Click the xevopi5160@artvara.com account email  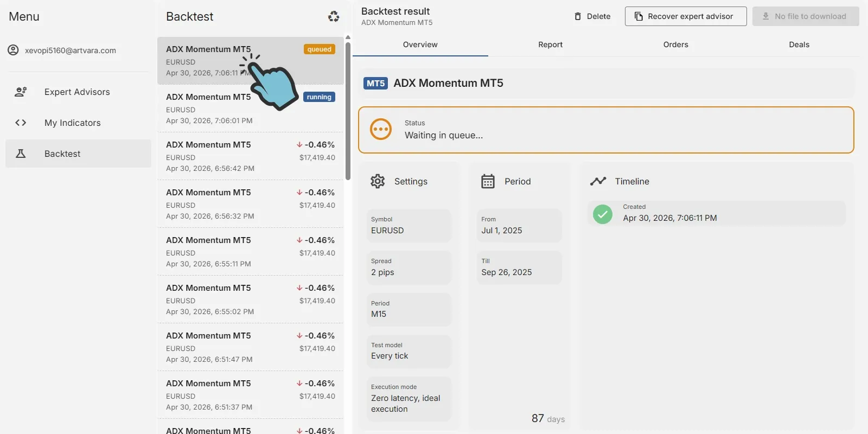coord(71,50)
